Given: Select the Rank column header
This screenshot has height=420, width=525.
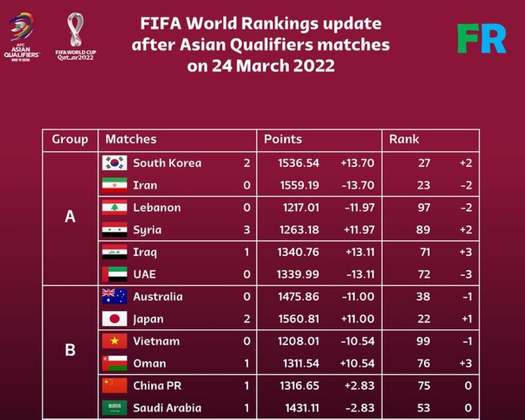Looking at the screenshot, I should click(x=404, y=140).
